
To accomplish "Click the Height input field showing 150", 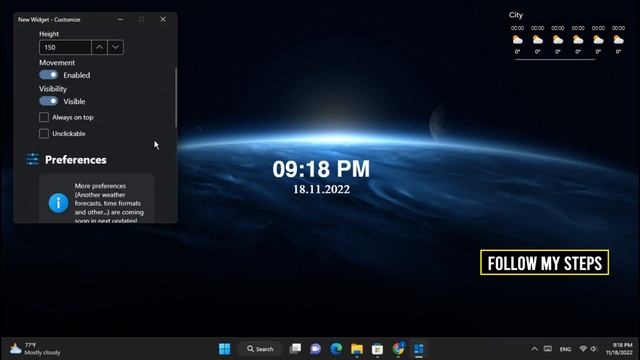I will click(x=65, y=47).
